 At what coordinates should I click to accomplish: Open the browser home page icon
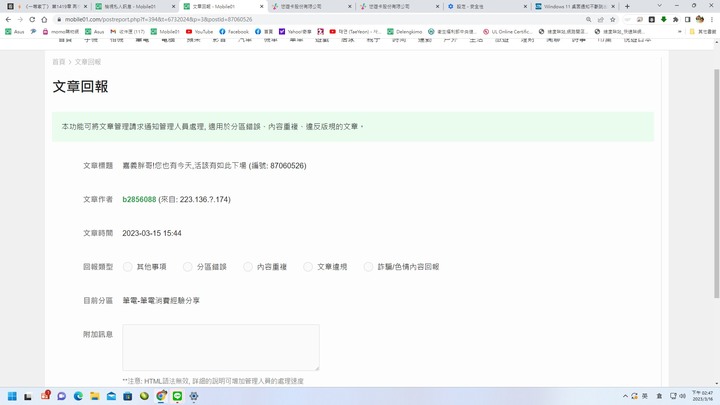(x=44, y=20)
